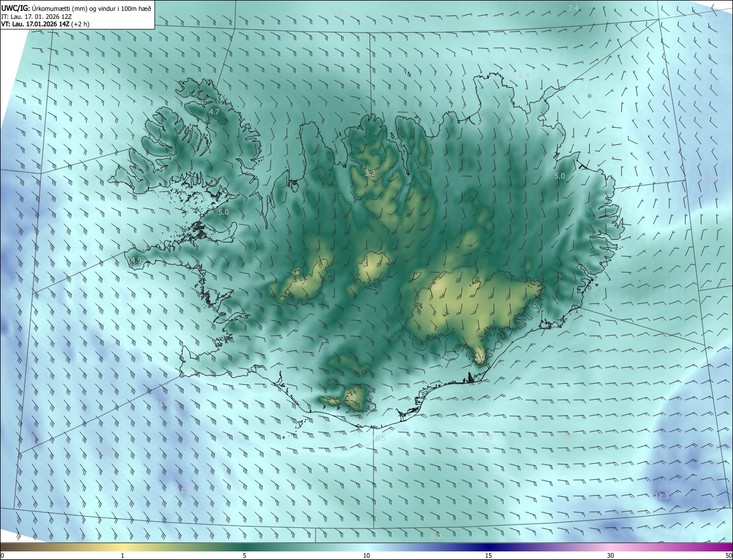Screen dimensions: 733x560
Task: Click the 5 mm mark on the colour scale
Action: [x=245, y=555]
